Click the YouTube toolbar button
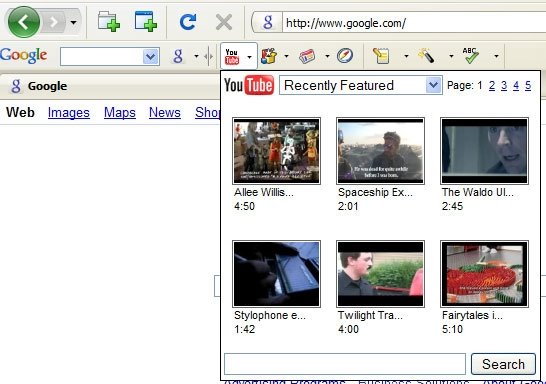This screenshot has height=384, width=546. [x=232, y=56]
